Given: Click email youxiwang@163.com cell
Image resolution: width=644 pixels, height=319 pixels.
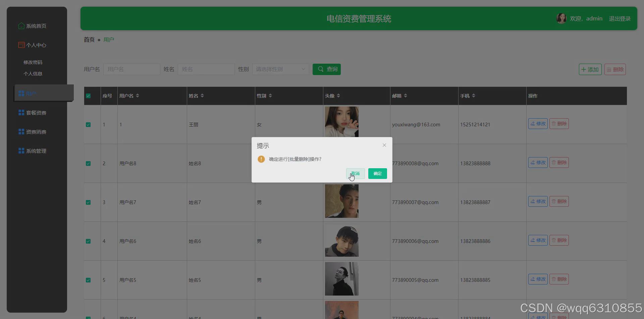Looking at the screenshot, I should 416,125.
